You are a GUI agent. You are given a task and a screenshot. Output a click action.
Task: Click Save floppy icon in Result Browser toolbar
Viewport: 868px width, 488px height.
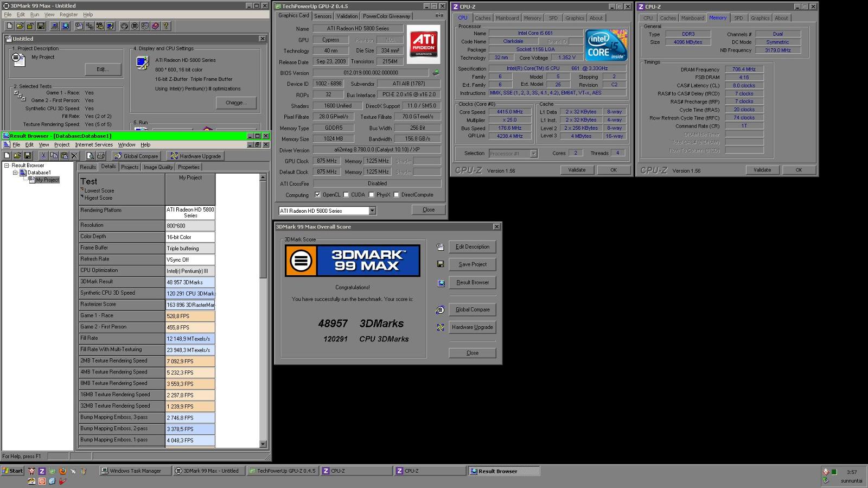pyautogui.click(x=28, y=156)
